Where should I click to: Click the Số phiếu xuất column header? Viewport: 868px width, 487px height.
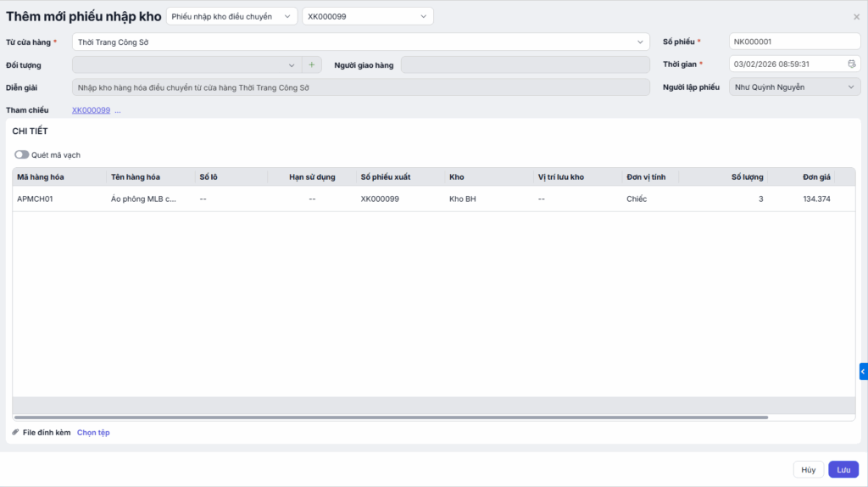(401, 176)
